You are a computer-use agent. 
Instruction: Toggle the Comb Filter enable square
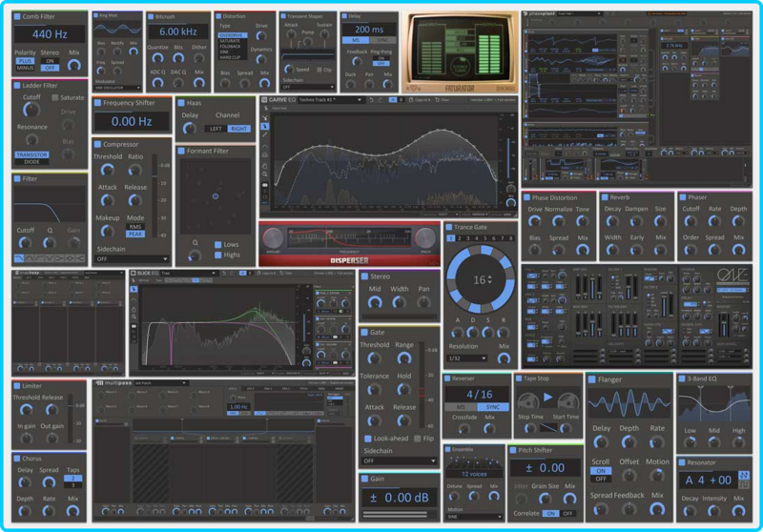tap(17, 16)
